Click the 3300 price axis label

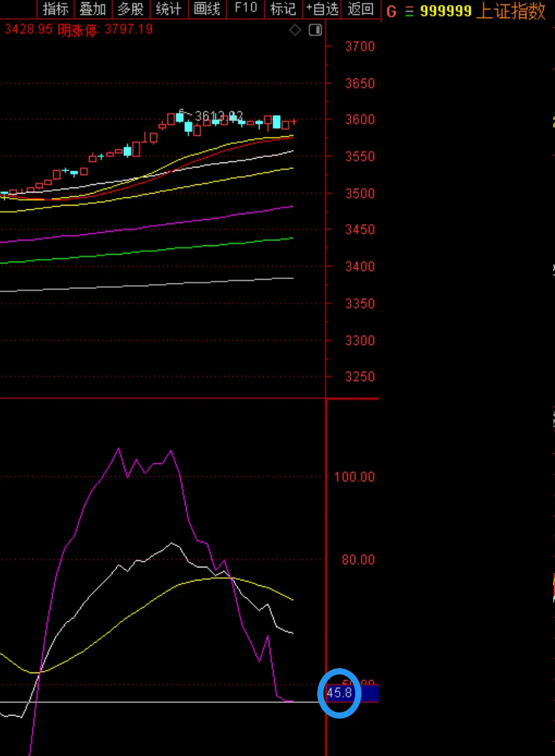click(360, 340)
